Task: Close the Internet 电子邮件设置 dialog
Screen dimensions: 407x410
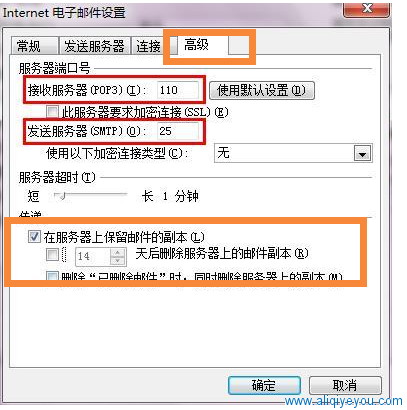Action: click(x=367, y=9)
